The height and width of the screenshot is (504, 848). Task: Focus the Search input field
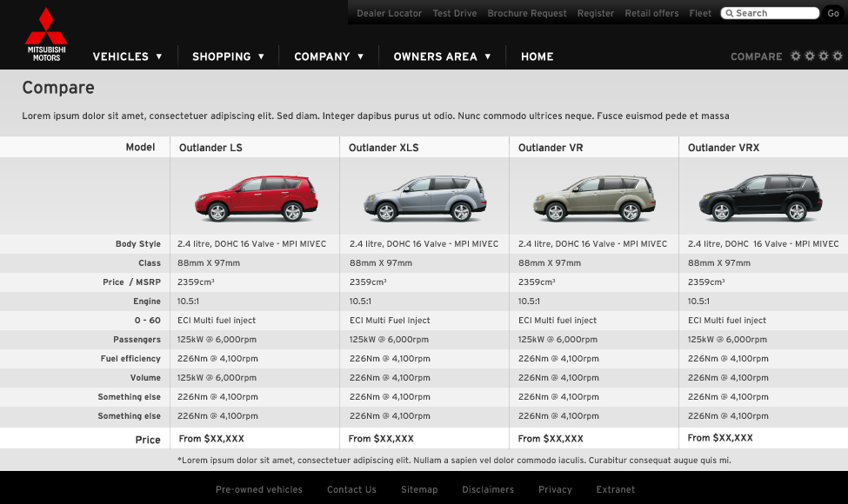pos(770,13)
